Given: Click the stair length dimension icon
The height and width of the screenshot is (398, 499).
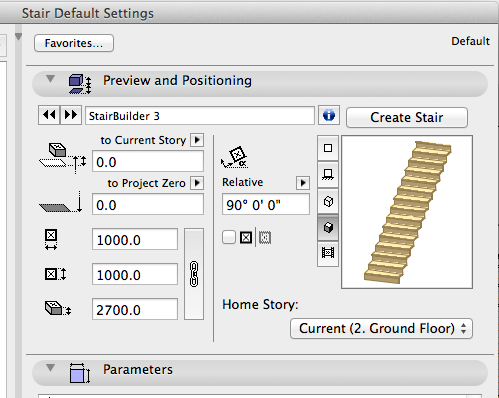Looking at the screenshot, I should click(x=55, y=274).
